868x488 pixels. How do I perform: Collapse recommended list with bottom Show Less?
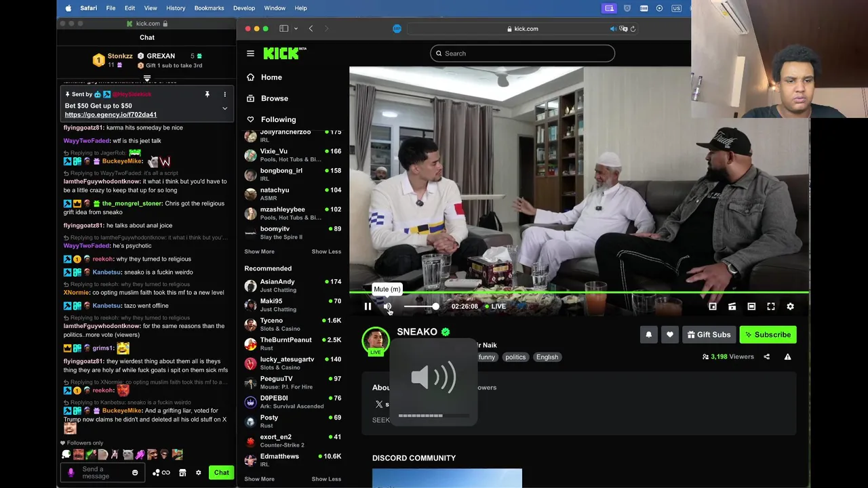pyautogui.click(x=326, y=479)
